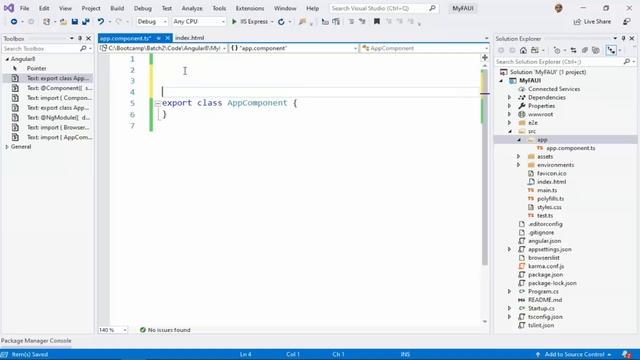640x360 pixels.
Task: Click Pending Changes Filter icon
Action: pyautogui.click(x=557, y=50)
